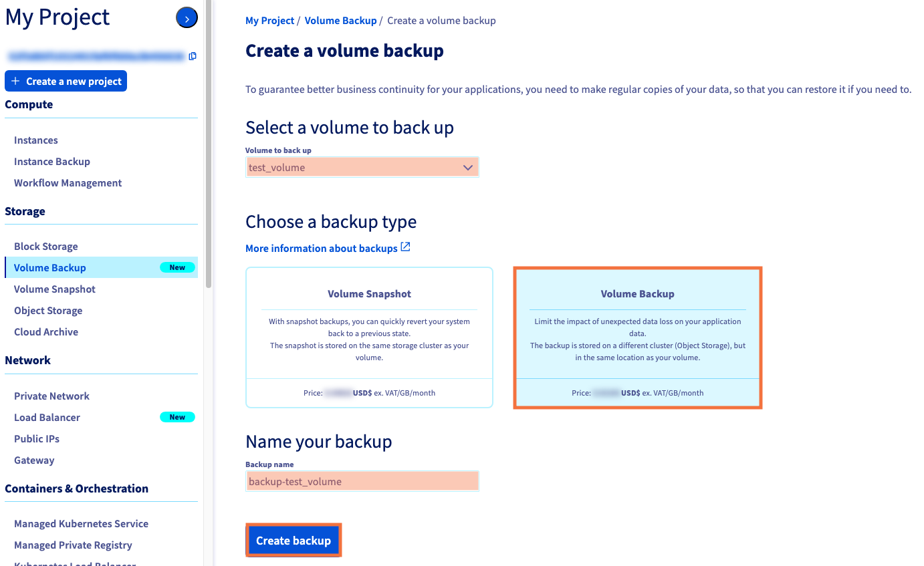Click the My Project title in sidebar

tap(57, 17)
